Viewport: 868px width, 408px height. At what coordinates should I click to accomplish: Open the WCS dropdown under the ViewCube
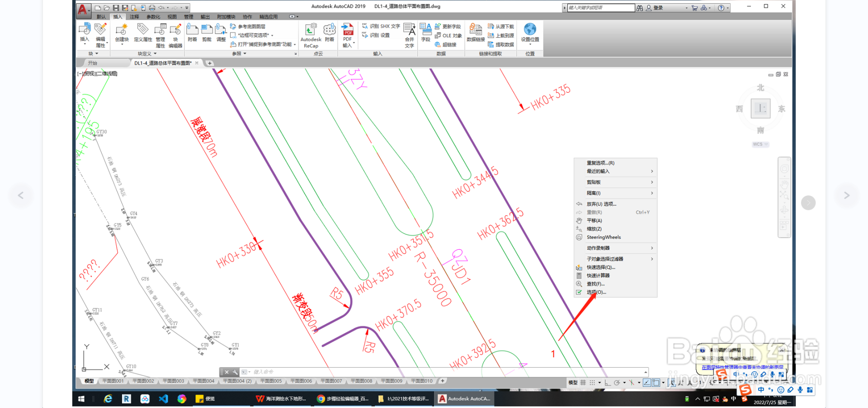click(760, 144)
